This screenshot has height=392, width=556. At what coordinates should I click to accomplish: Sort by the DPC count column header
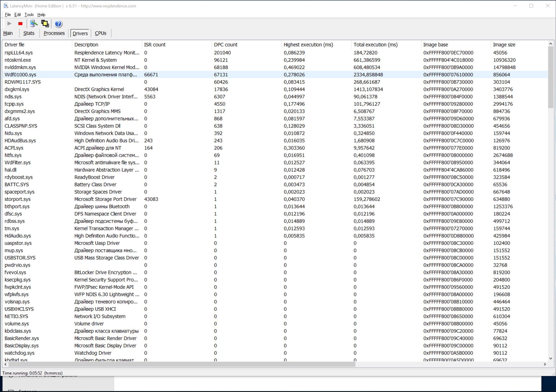pos(225,44)
